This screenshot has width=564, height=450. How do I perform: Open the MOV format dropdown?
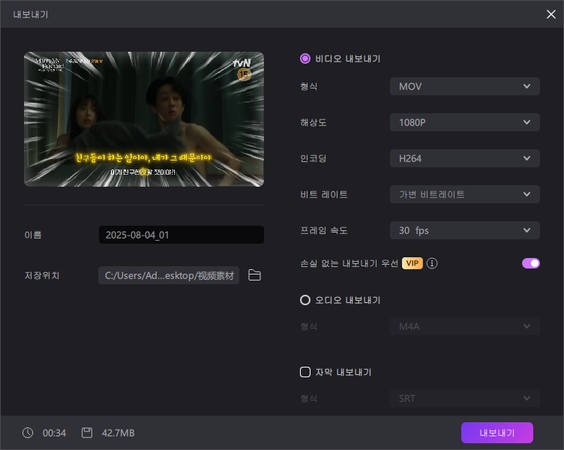[465, 86]
